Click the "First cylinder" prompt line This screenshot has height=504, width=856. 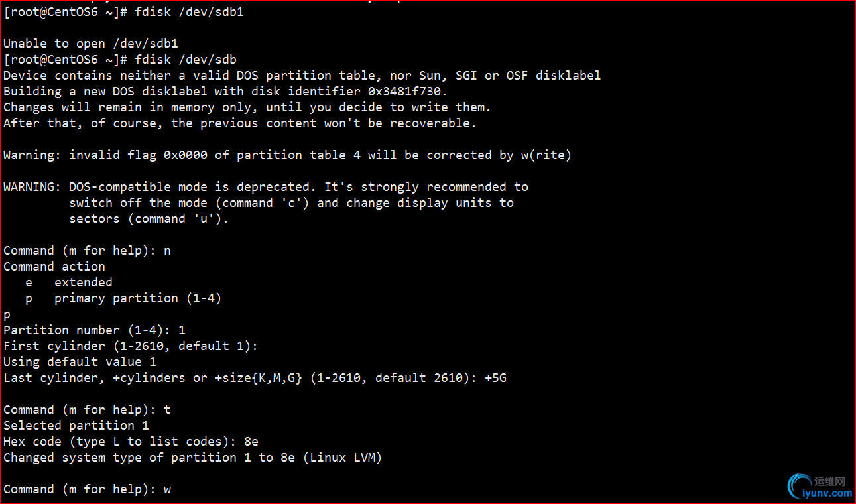point(131,346)
